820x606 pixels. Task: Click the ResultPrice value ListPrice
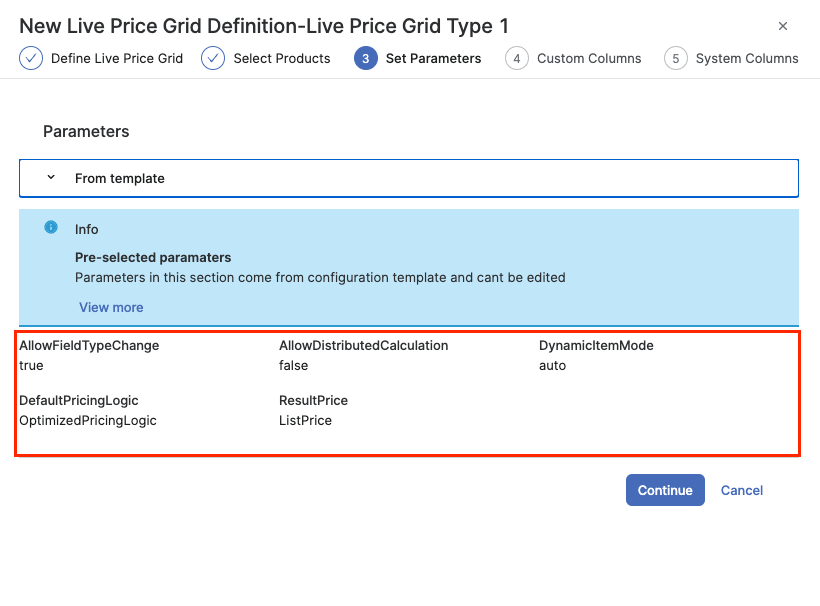pyautogui.click(x=305, y=421)
